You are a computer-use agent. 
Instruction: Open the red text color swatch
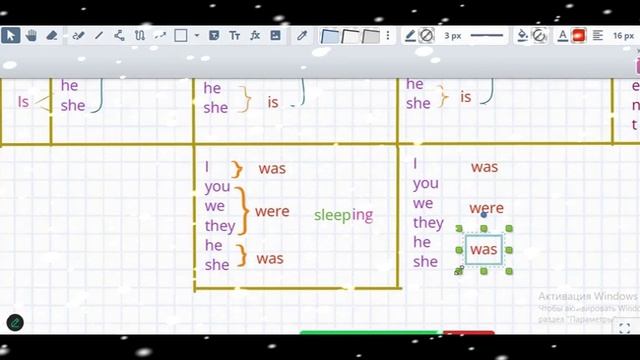coord(579,36)
